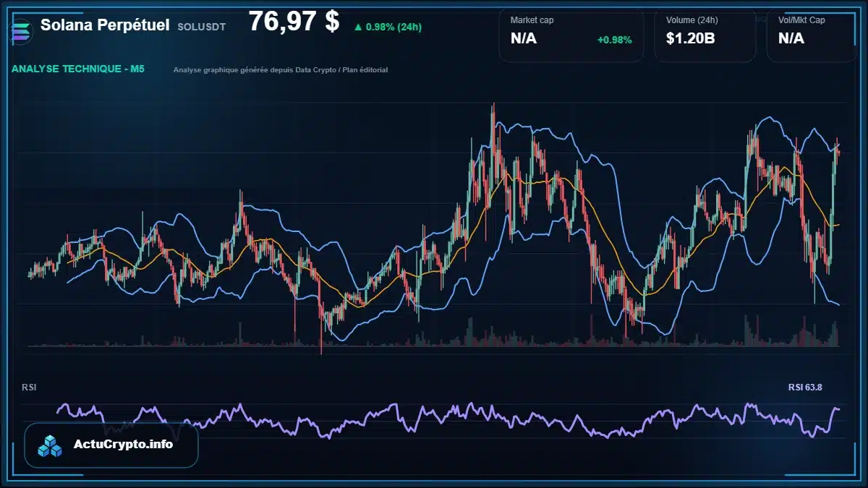
Task: Click the purple RSI indicator line
Action: (448, 419)
